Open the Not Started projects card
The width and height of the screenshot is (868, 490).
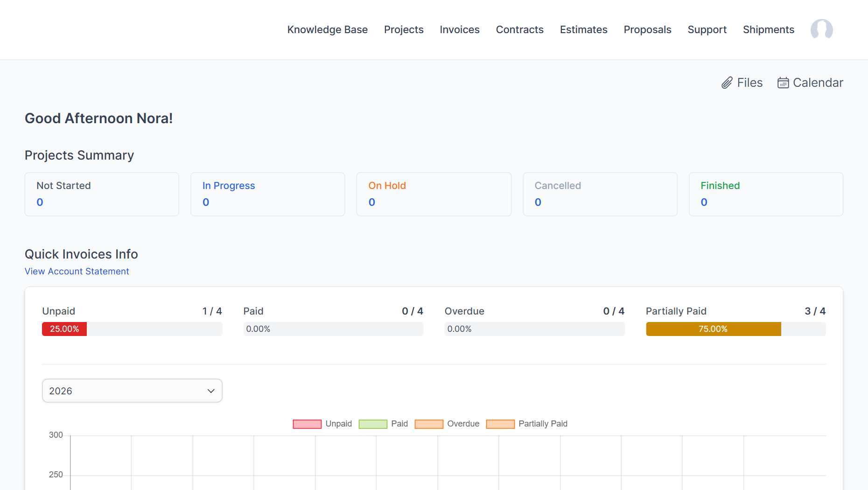tap(102, 194)
